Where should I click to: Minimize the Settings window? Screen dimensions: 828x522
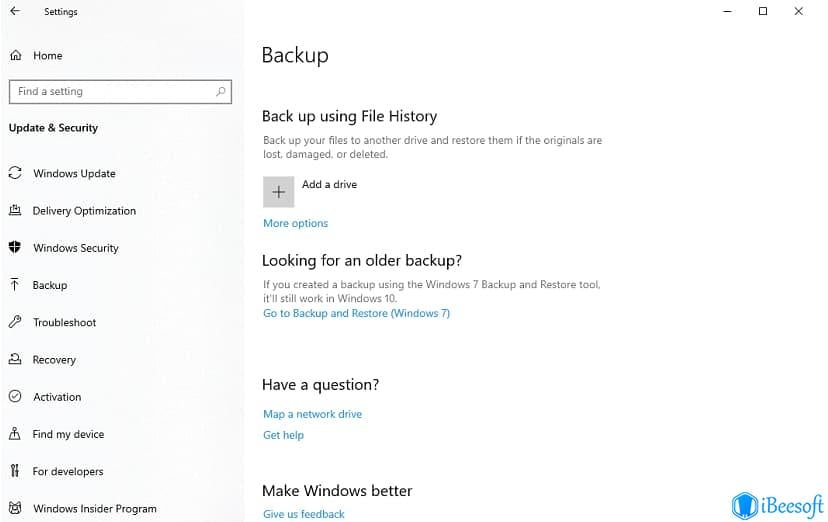pos(727,11)
